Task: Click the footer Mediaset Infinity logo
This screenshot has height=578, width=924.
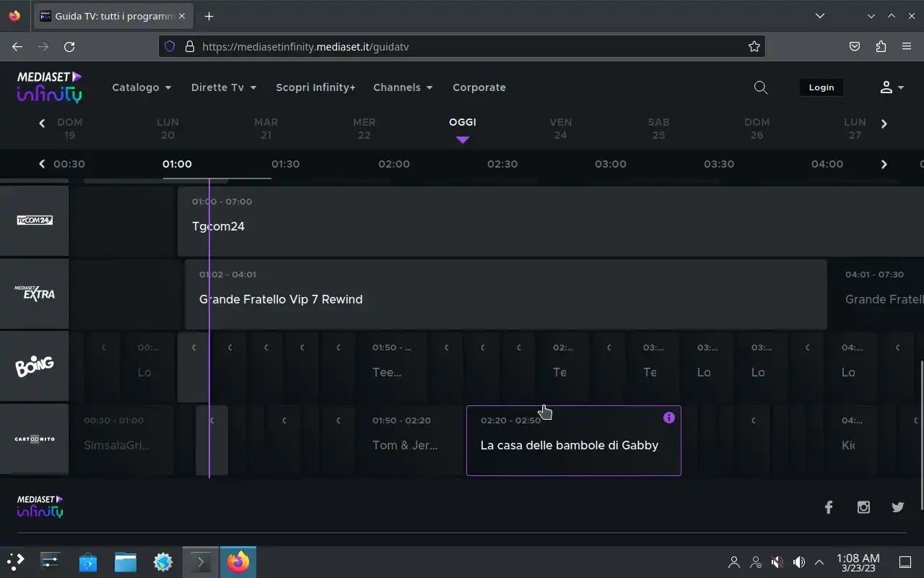Action: pos(40,506)
